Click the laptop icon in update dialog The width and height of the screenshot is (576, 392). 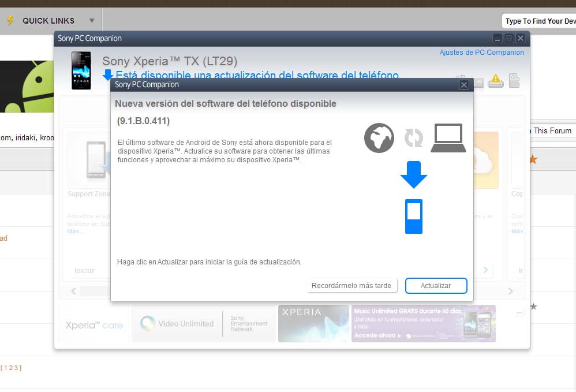448,138
